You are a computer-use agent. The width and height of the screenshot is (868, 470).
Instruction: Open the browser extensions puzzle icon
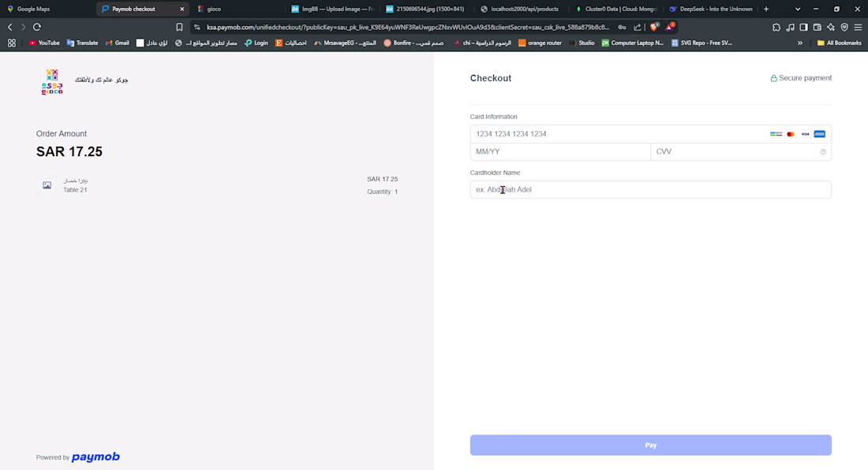pos(776,27)
